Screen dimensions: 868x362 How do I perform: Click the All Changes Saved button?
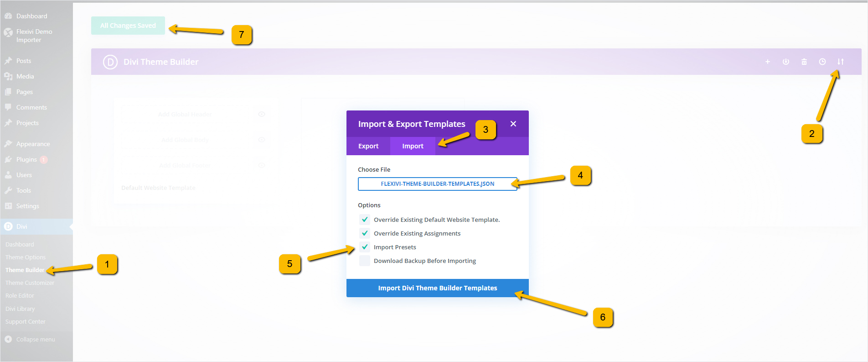(x=128, y=26)
